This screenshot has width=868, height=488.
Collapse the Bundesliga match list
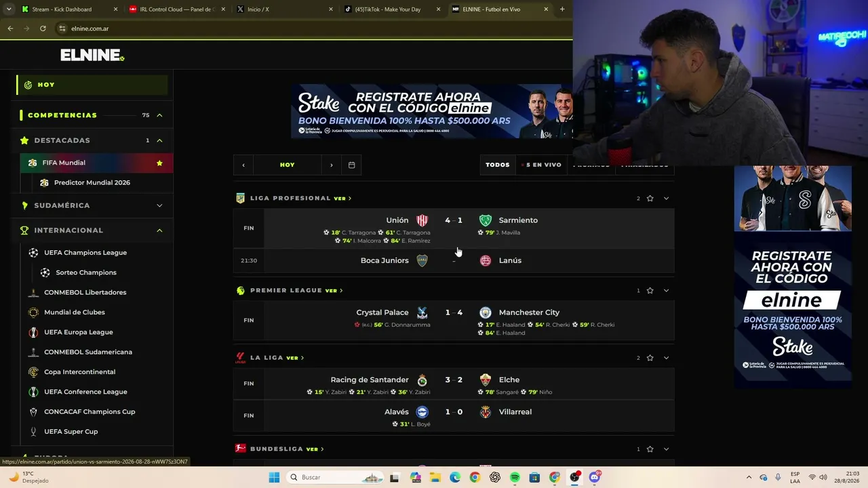coord(666,449)
